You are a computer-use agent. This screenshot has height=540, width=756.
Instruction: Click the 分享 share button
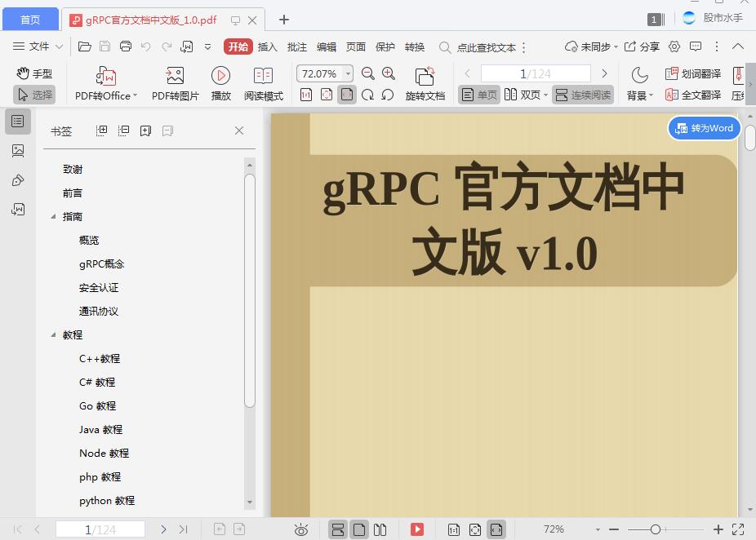pyautogui.click(x=647, y=47)
